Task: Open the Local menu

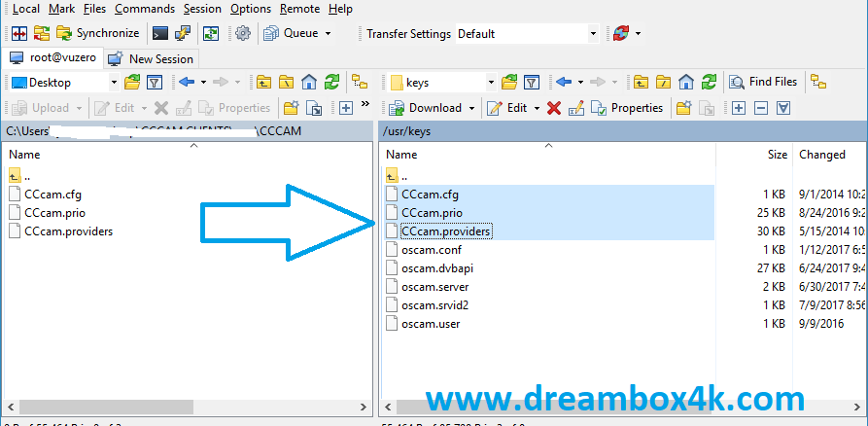Action: pos(26,9)
